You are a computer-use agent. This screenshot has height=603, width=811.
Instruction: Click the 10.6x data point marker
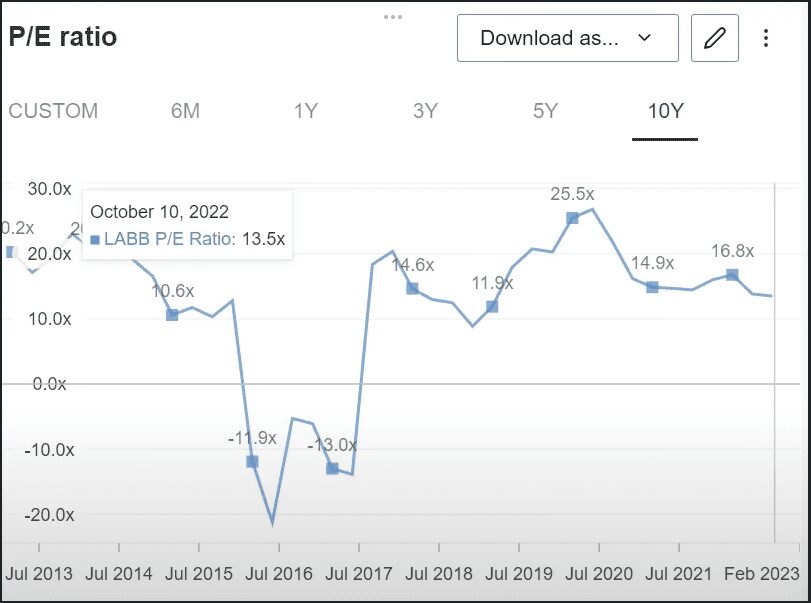tap(172, 315)
